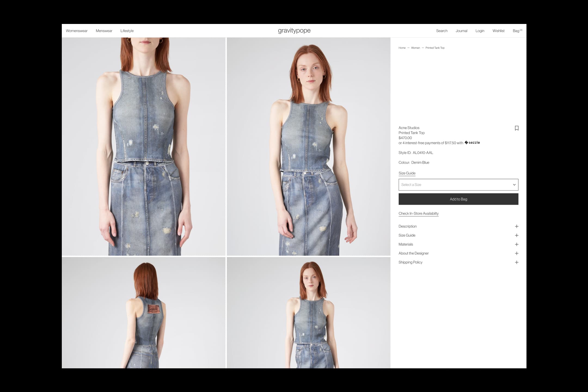Image resolution: width=588 pixels, height=392 pixels.
Task: Open the Bag in the header
Action: [x=517, y=31]
